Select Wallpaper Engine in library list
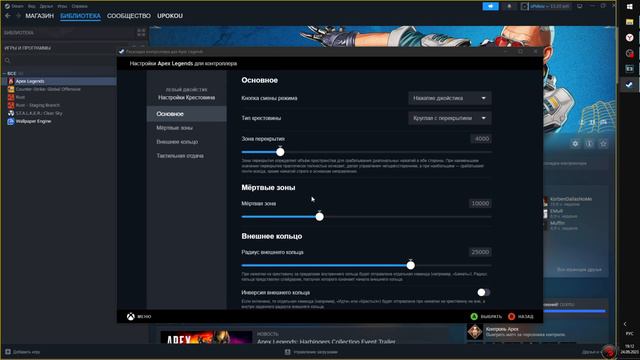The width and height of the screenshot is (640, 360). [x=33, y=121]
